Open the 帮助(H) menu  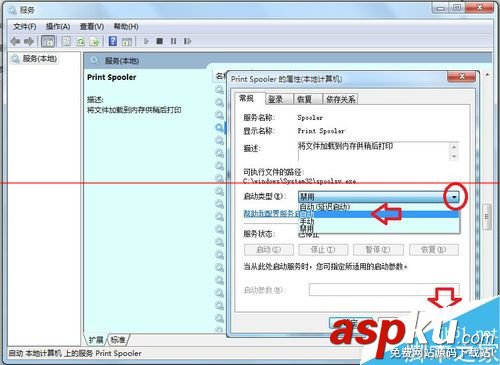coord(126,26)
